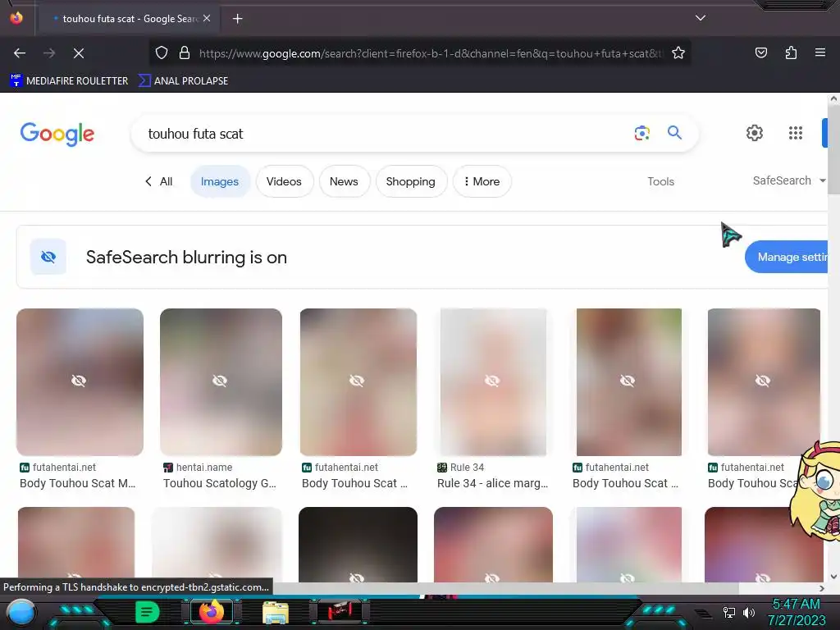Go back to the previous page

pyautogui.click(x=20, y=53)
